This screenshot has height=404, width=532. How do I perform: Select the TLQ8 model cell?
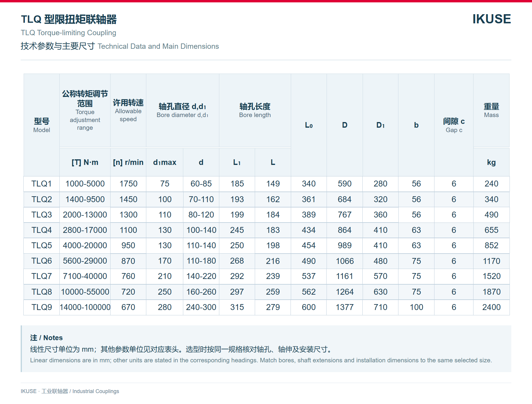click(x=42, y=292)
